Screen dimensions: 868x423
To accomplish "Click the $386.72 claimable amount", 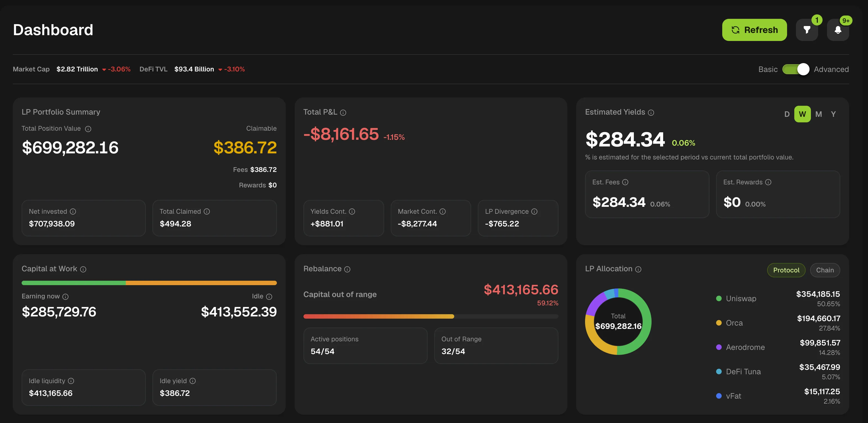I will pyautogui.click(x=245, y=147).
